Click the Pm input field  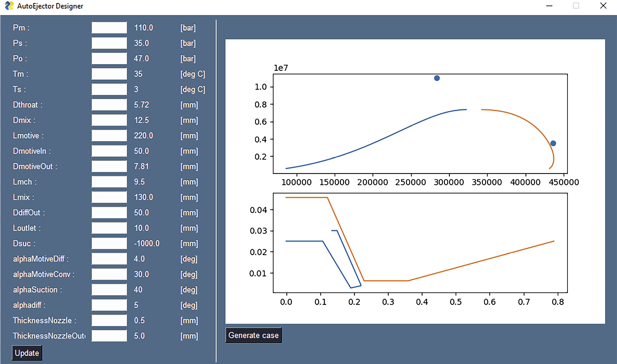coord(109,28)
